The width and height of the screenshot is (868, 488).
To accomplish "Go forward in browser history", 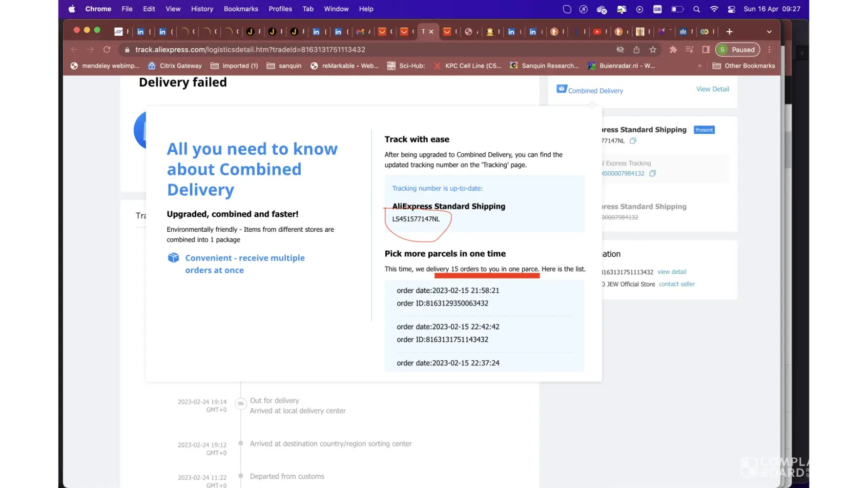I will pos(90,49).
